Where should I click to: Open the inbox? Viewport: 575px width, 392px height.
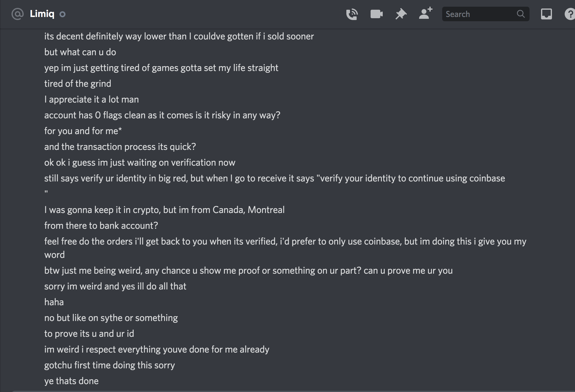pyautogui.click(x=546, y=14)
